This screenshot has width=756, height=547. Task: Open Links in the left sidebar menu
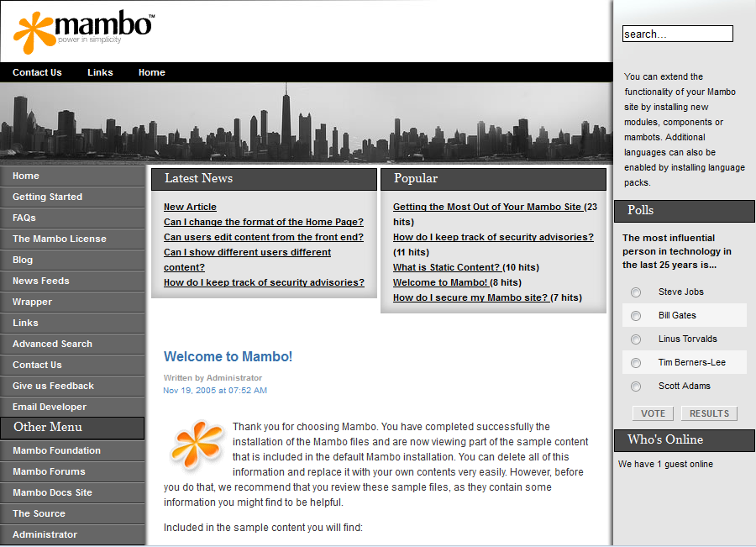coord(72,323)
